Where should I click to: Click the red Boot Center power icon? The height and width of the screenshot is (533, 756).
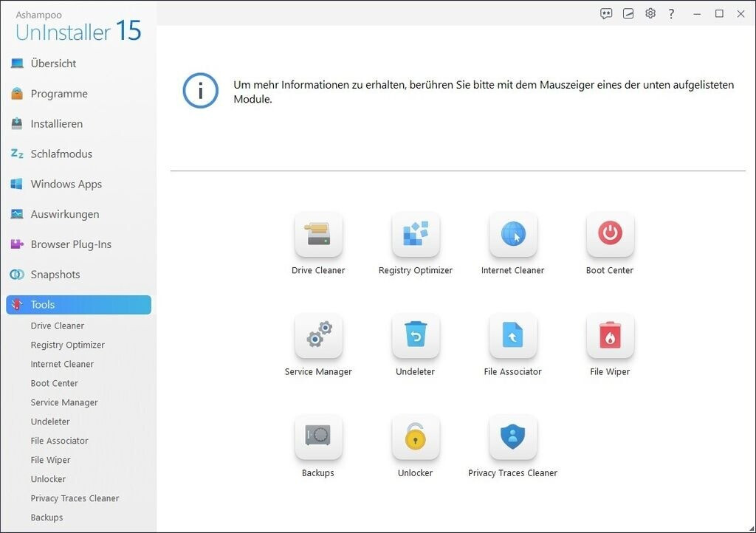(610, 235)
